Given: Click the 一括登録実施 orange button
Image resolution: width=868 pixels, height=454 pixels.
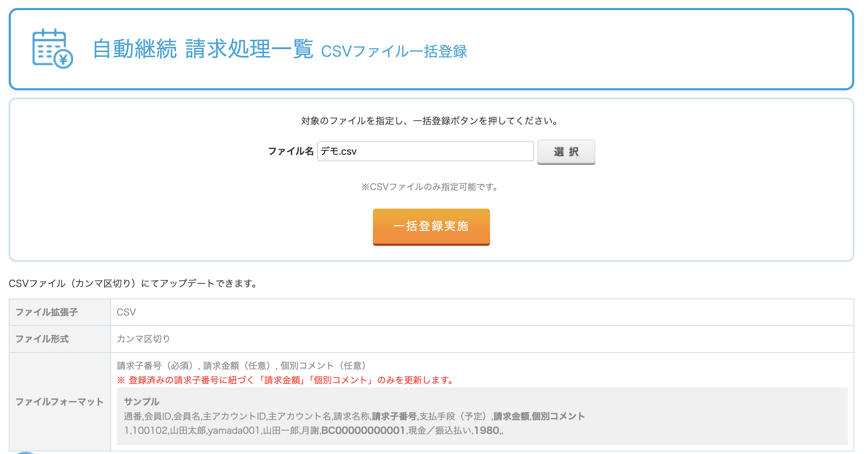Looking at the screenshot, I should pos(431,227).
